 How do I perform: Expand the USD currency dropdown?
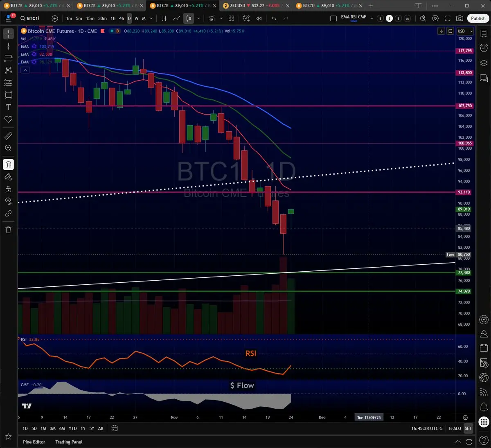coord(465,31)
